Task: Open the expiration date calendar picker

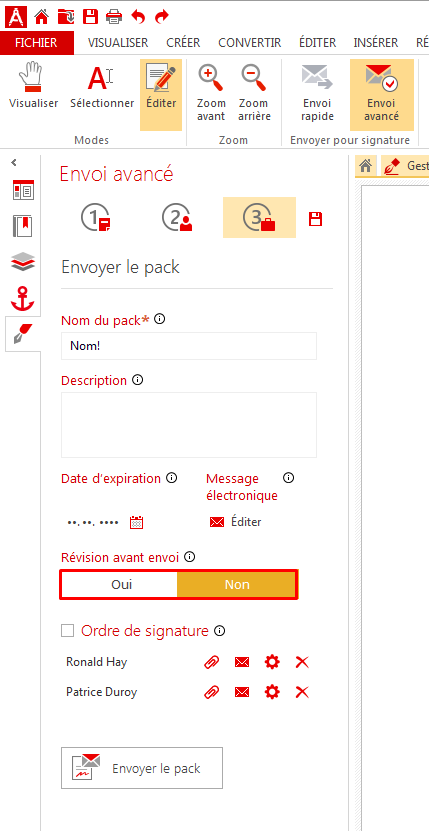Action: pos(137,522)
